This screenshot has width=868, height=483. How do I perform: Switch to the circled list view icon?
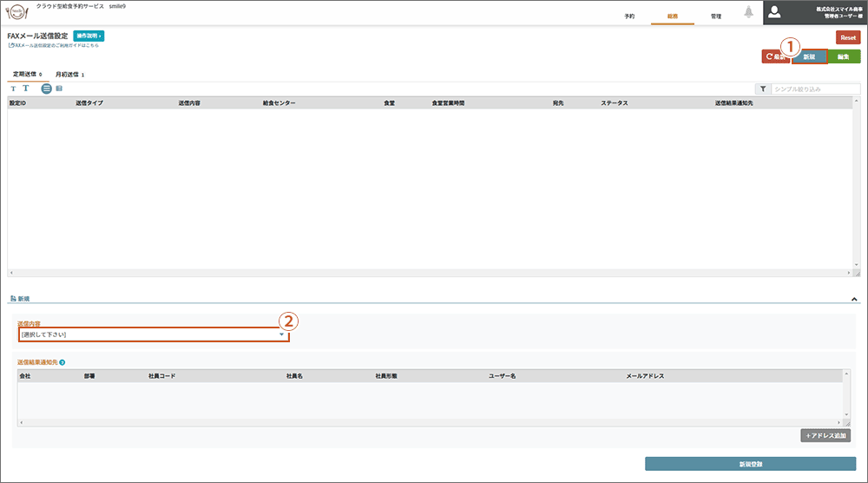[x=46, y=89]
